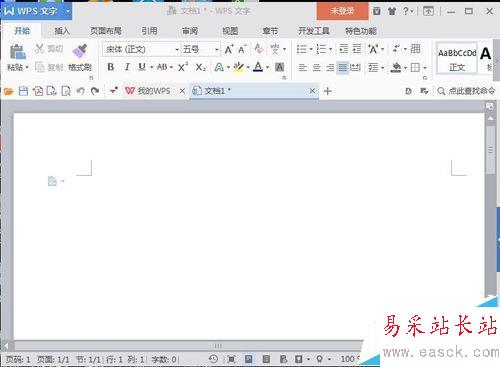This screenshot has height=367, width=500.
Task: Toggle Italic formatting
Action: [127, 67]
